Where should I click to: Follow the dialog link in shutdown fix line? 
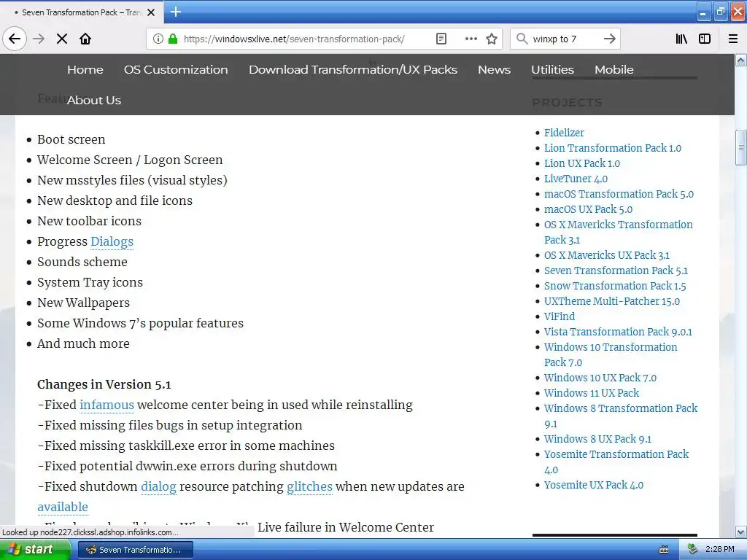(x=158, y=486)
